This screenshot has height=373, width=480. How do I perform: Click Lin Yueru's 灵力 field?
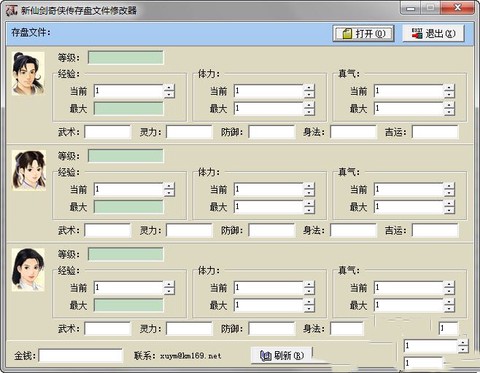click(x=189, y=329)
